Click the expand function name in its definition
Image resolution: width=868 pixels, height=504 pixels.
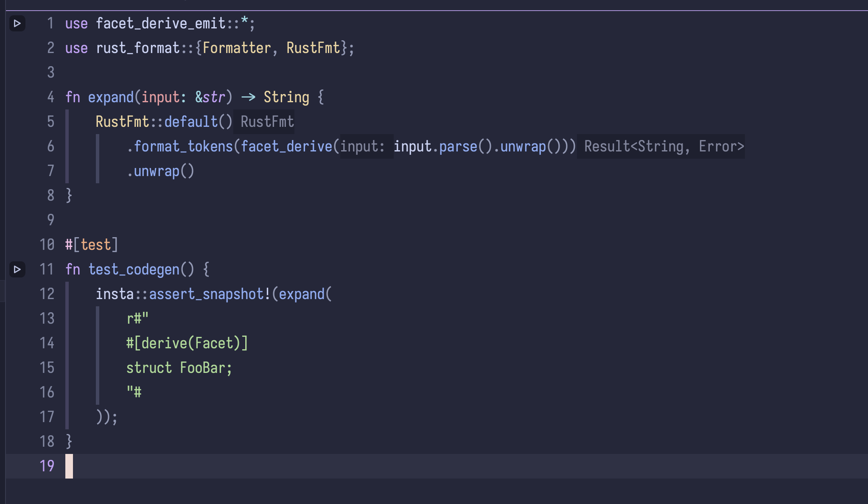(111, 97)
